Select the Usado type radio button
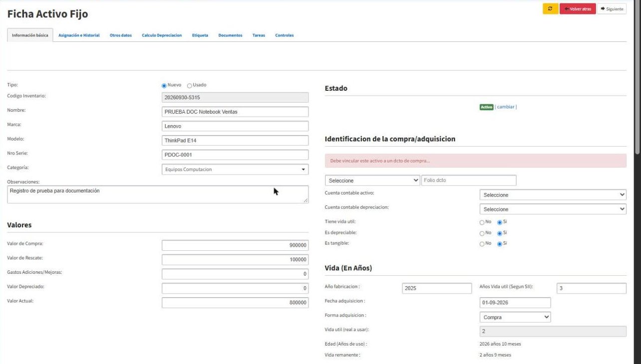Image resolution: width=641 pixels, height=364 pixels. [x=190, y=85]
